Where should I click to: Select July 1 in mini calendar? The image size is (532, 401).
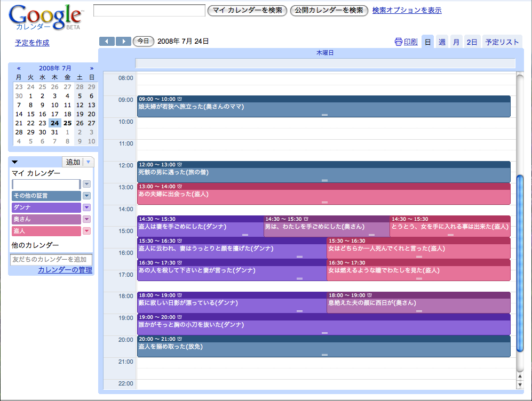tap(30, 96)
